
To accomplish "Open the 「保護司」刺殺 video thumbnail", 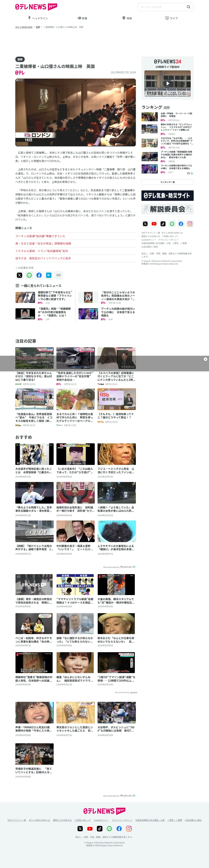I will coord(25,314).
